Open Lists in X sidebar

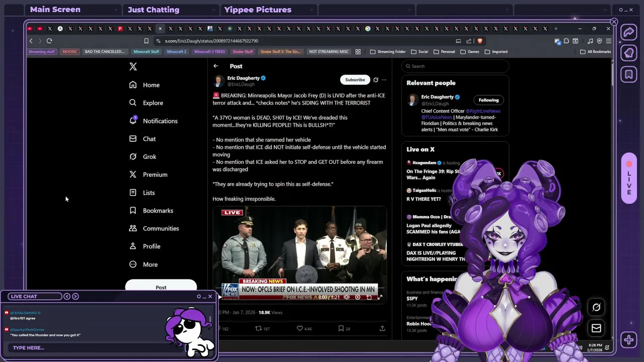(x=142, y=193)
